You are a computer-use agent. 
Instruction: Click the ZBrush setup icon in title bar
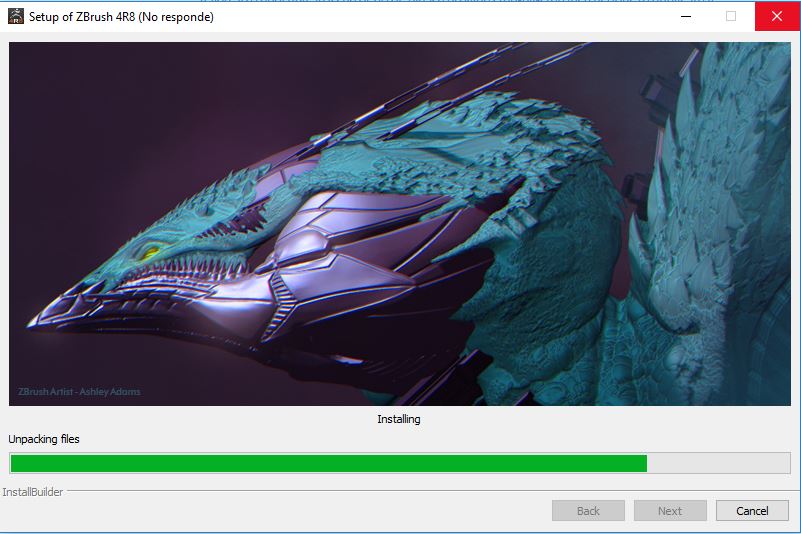coord(16,16)
